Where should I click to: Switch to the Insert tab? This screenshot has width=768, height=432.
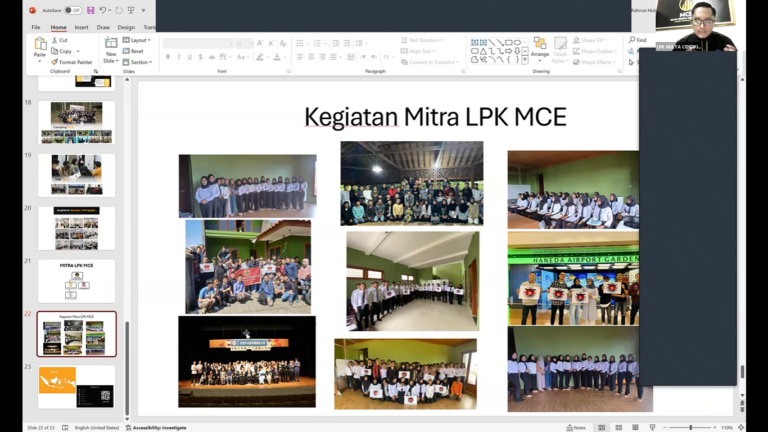coord(81,27)
